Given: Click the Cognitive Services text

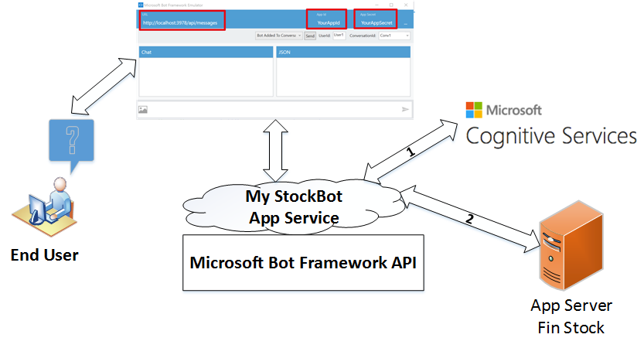Looking at the screenshot, I should pyautogui.click(x=551, y=136).
